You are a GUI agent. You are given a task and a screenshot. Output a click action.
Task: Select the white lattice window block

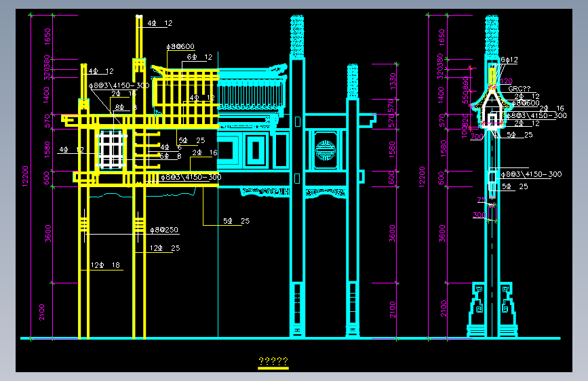click(x=111, y=150)
